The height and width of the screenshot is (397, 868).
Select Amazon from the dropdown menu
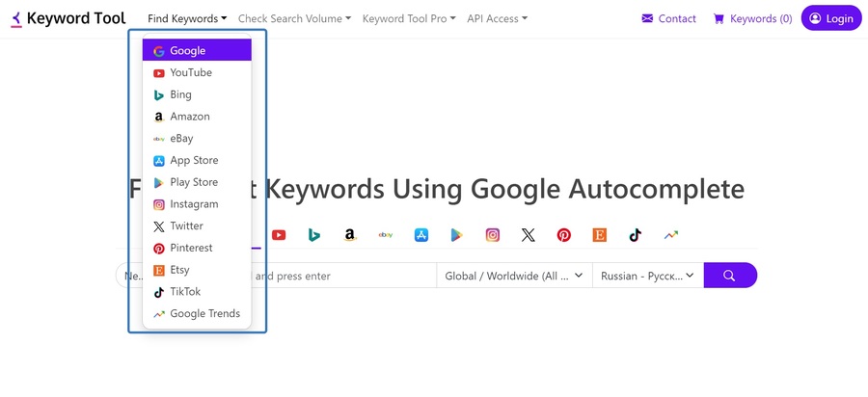point(197,117)
